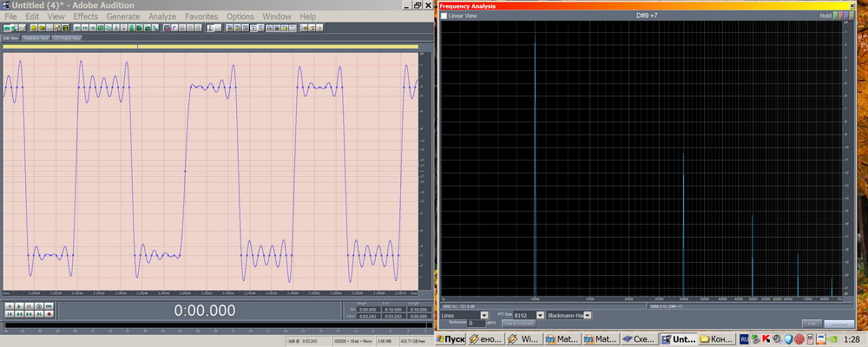Click the Кон... folder taskbar button
The image size is (868, 347).
click(x=716, y=338)
